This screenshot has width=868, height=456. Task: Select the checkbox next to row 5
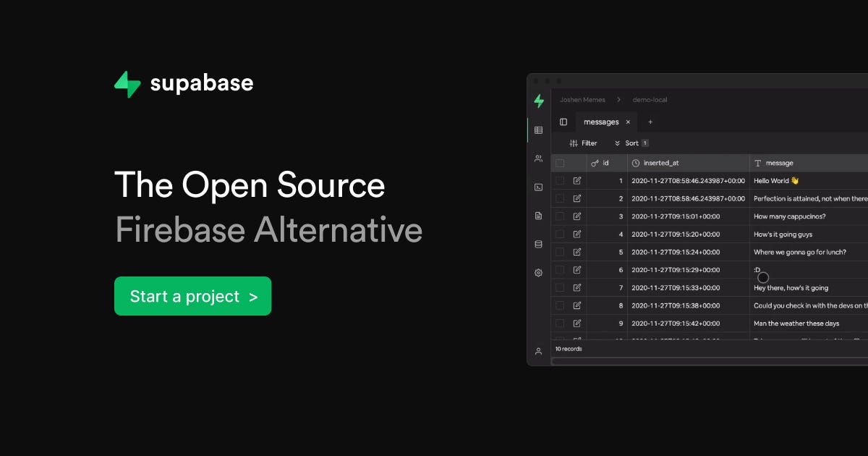[x=561, y=252]
